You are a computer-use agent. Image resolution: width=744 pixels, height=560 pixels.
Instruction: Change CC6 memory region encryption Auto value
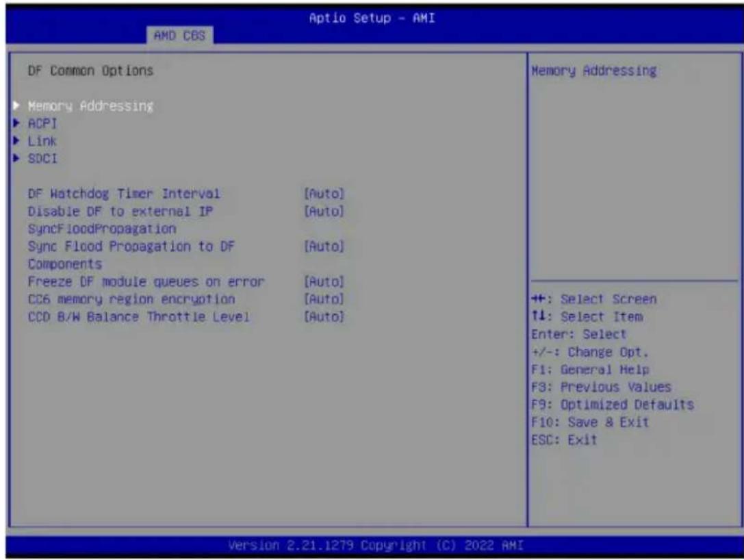click(324, 299)
